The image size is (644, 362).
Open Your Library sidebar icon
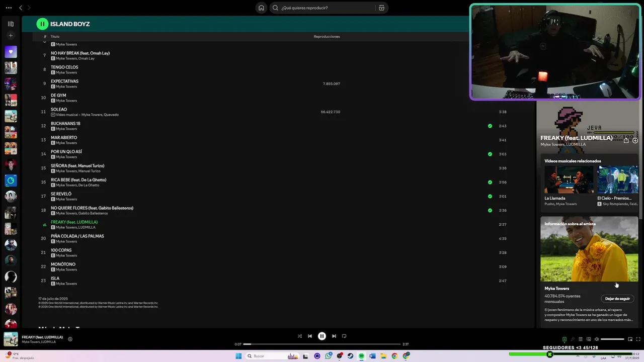click(11, 24)
